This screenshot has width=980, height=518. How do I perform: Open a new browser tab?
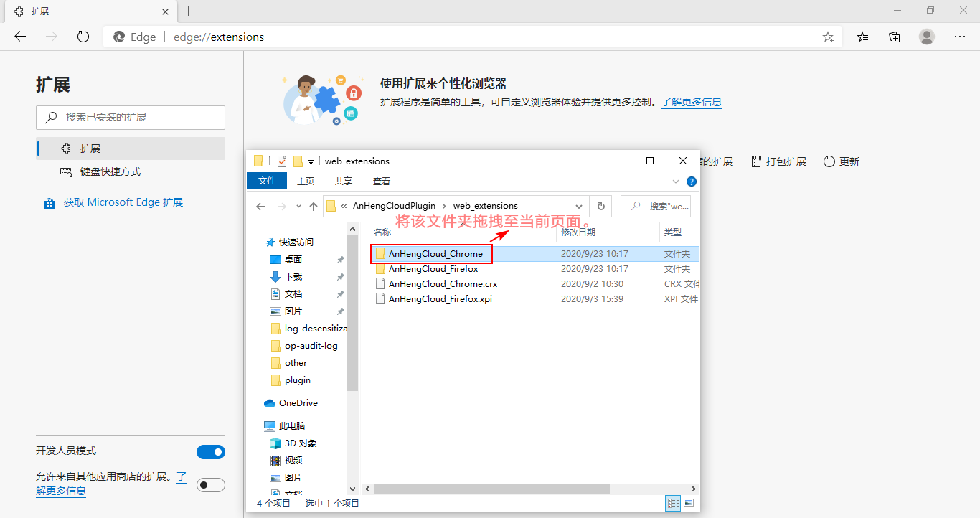tap(189, 11)
